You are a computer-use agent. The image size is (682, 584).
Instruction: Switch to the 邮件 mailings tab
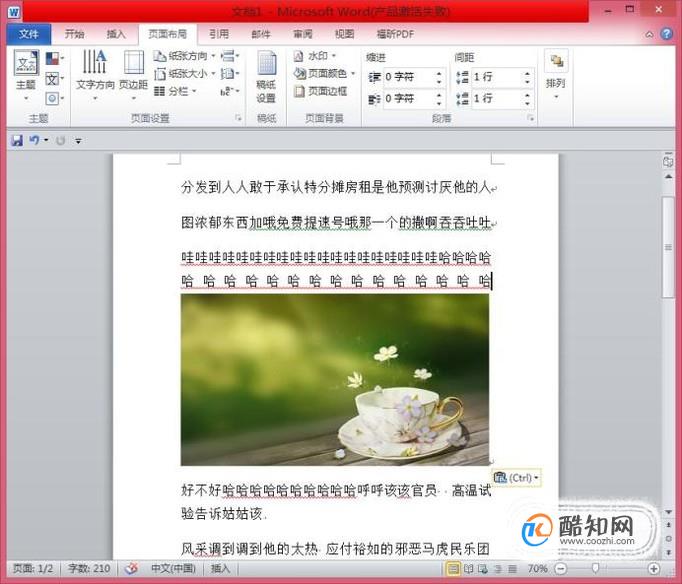pyautogui.click(x=261, y=34)
